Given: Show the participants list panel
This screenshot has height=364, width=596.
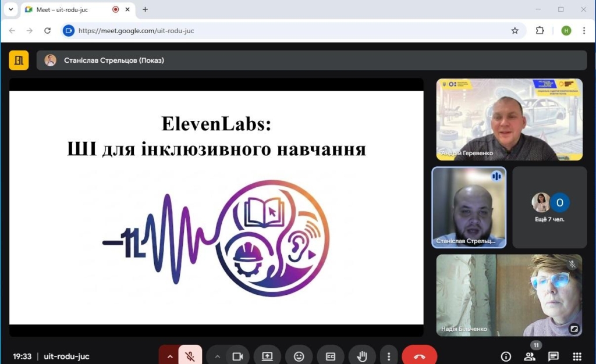Looking at the screenshot, I should pos(530,356).
